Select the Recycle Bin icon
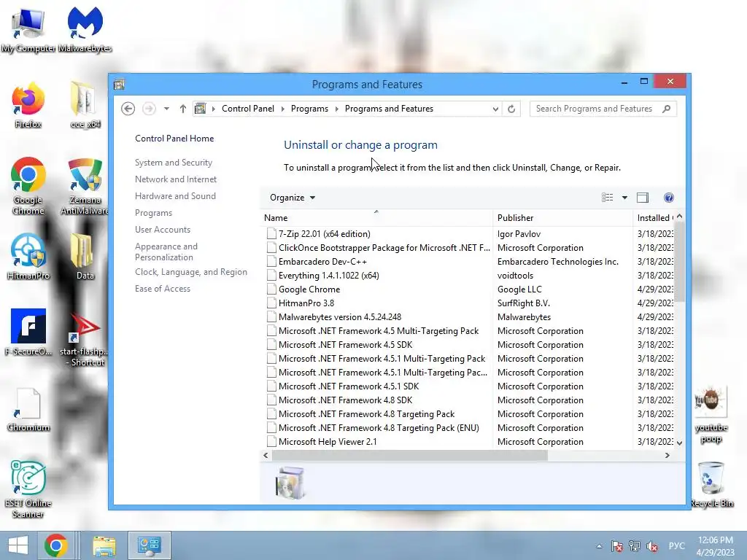 [712, 484]
